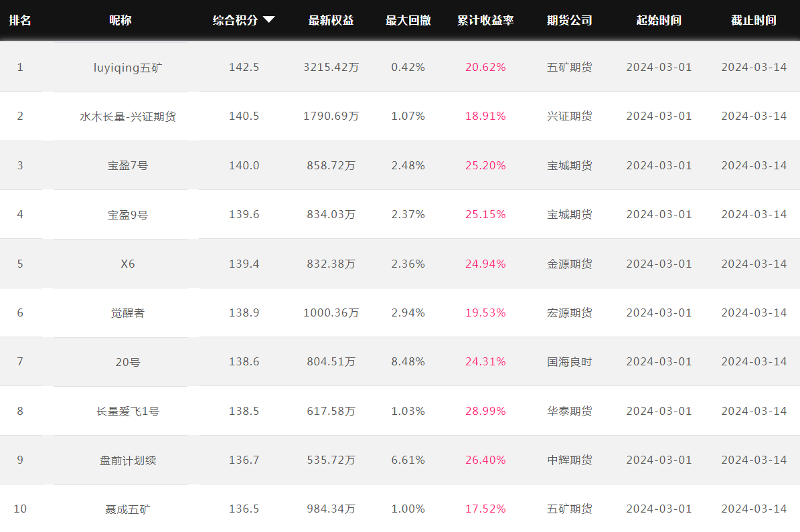Select equity value 1000.36万
The width and height of the screenshot is (800, 532).
tap(331, 313)
